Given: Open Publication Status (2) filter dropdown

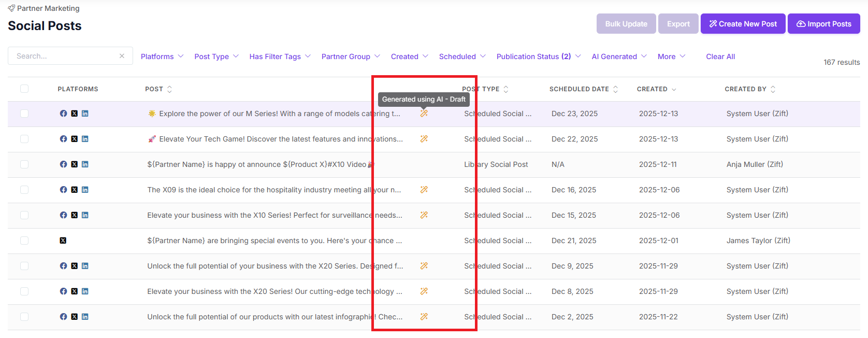Looking at the screenshot, I should (539, 57).
